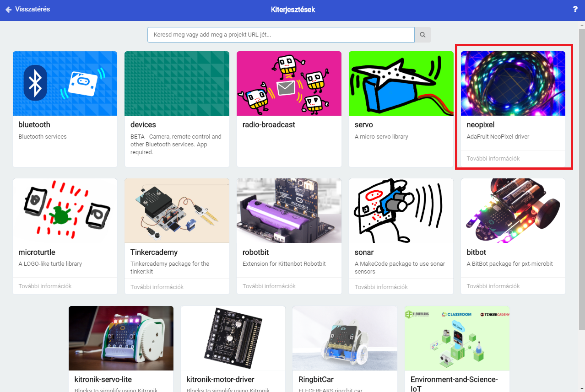Pick the neopixel LED strip image

point(513,83)
